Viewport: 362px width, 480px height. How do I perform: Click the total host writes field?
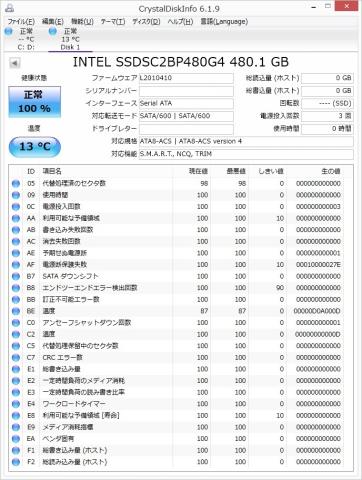pyautogui.click(x=327, y=91)
